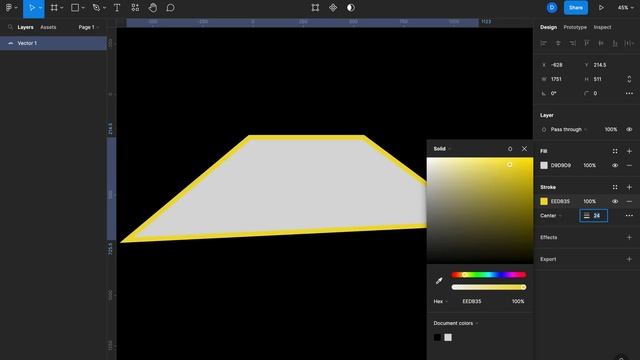Open advanced stroke options menu

[x=629, y=216]
